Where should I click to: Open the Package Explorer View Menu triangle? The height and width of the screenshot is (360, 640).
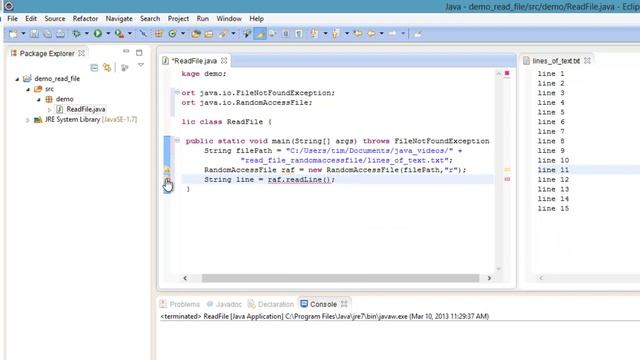click(141, 65)
